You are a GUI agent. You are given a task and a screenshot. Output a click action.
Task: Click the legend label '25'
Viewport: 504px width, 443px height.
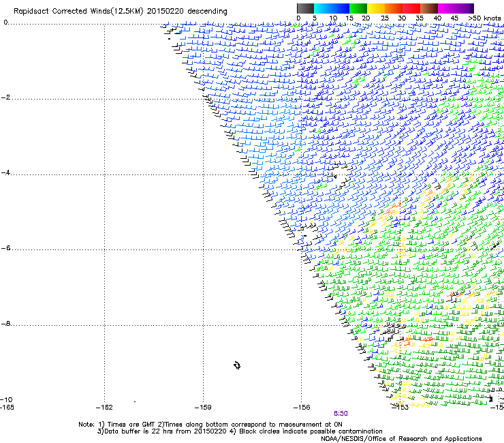(x=385, y=18)
